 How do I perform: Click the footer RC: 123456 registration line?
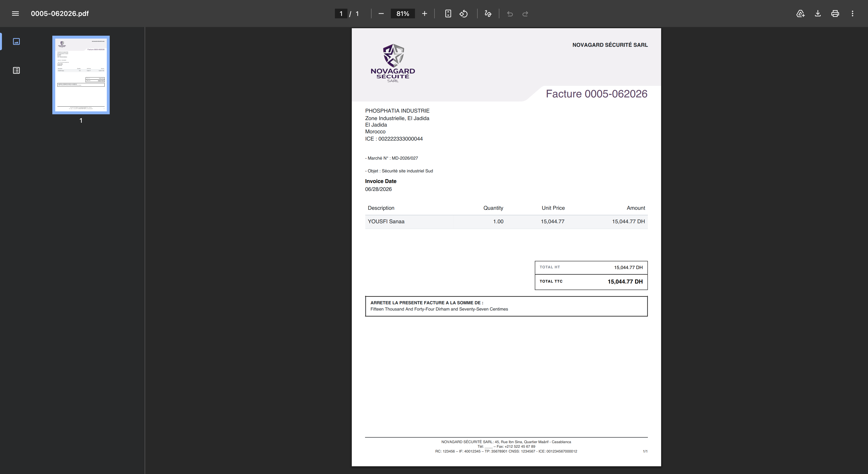tap(506, 451)
